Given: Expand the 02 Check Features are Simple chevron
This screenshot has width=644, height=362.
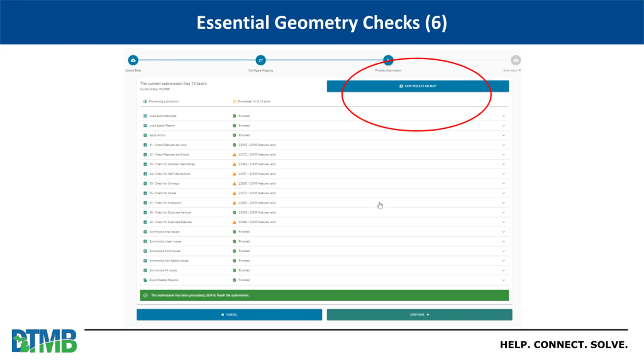Looking at the screenshot, I should click(503, 155).
